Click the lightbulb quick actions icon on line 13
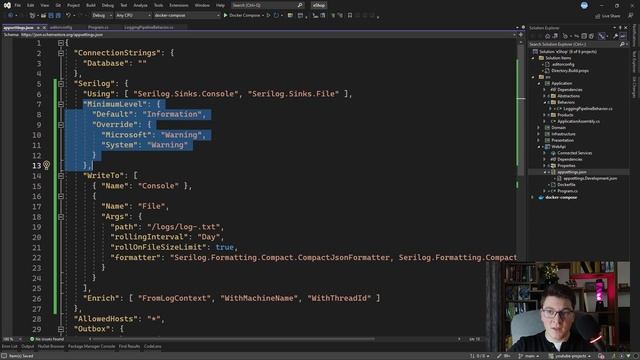This screenshot has width=640, height=360. point(46,165)
